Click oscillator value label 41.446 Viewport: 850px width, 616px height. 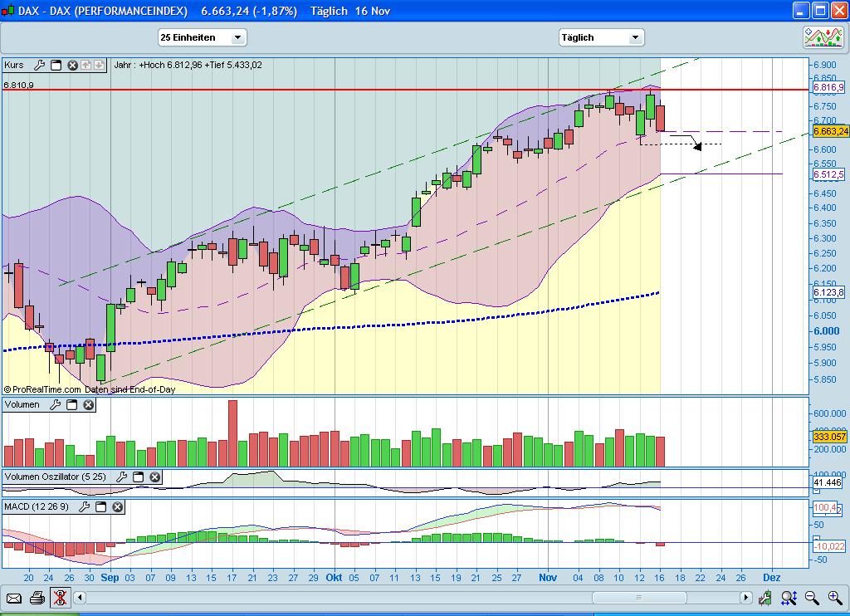[x=828, y=482]
